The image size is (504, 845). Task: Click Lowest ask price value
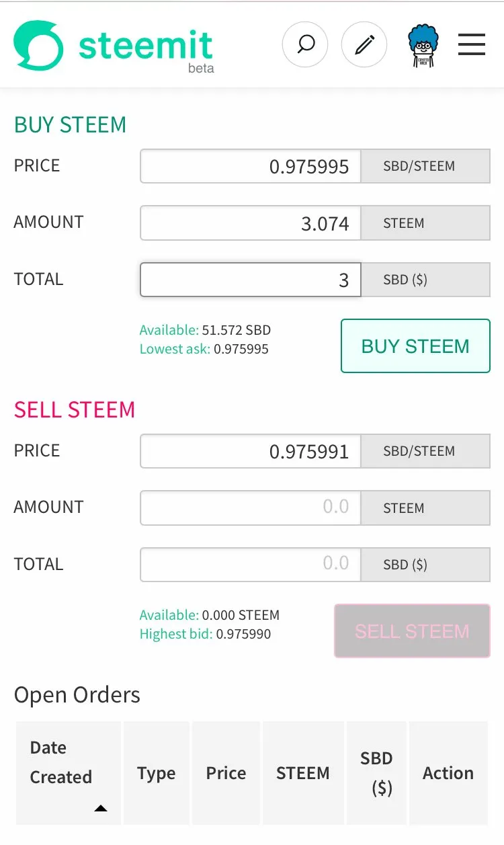coord(241,349)
